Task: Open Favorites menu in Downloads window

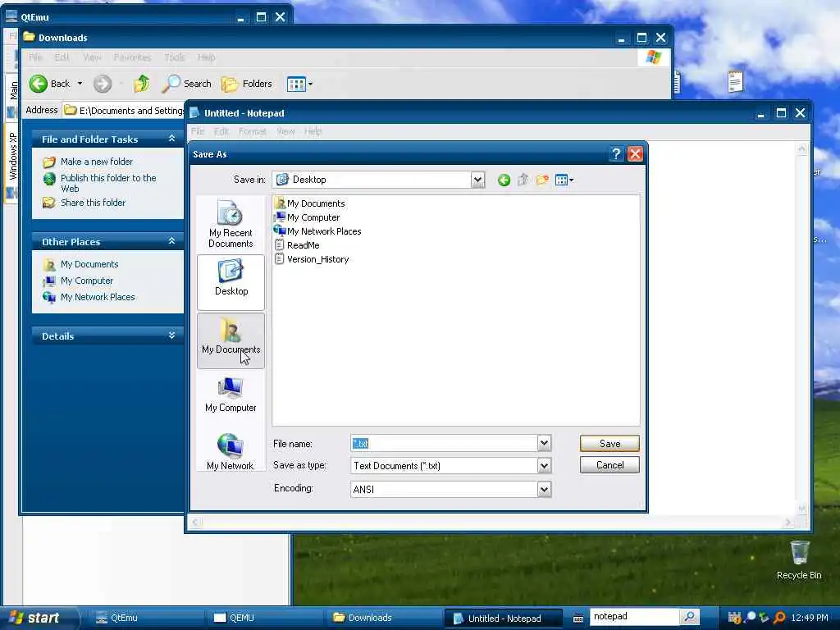Action: 132,57
